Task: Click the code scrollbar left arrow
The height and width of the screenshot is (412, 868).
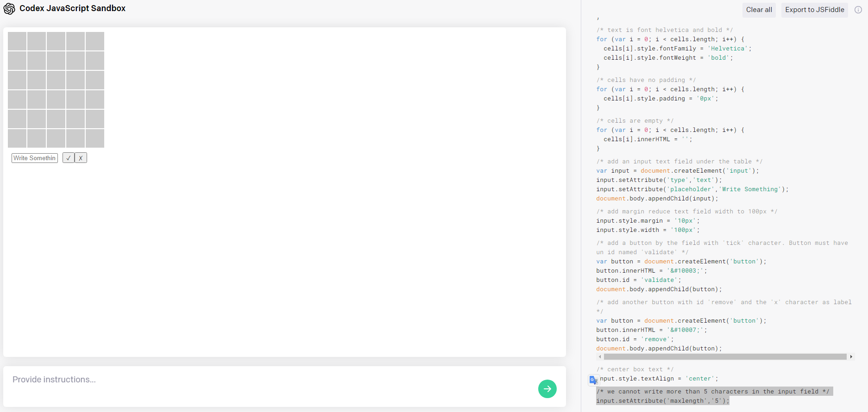Action: point(600,356)
